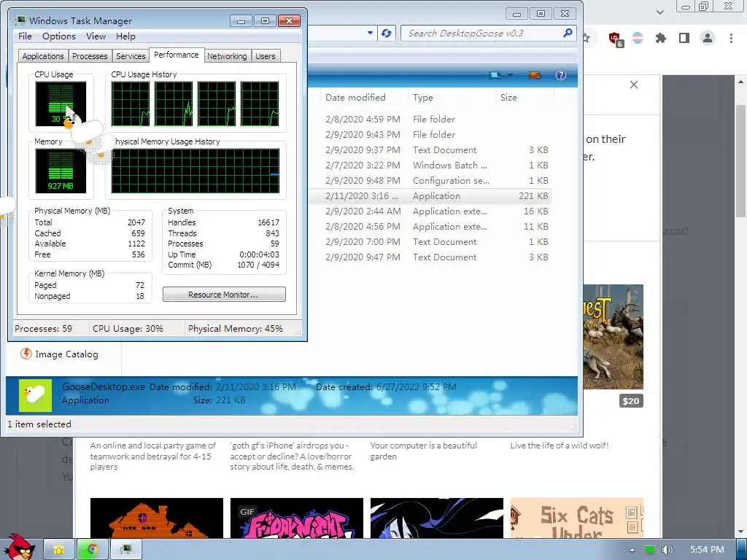Switch to the Services tab
747x560 pixels.
coord(131,55)
